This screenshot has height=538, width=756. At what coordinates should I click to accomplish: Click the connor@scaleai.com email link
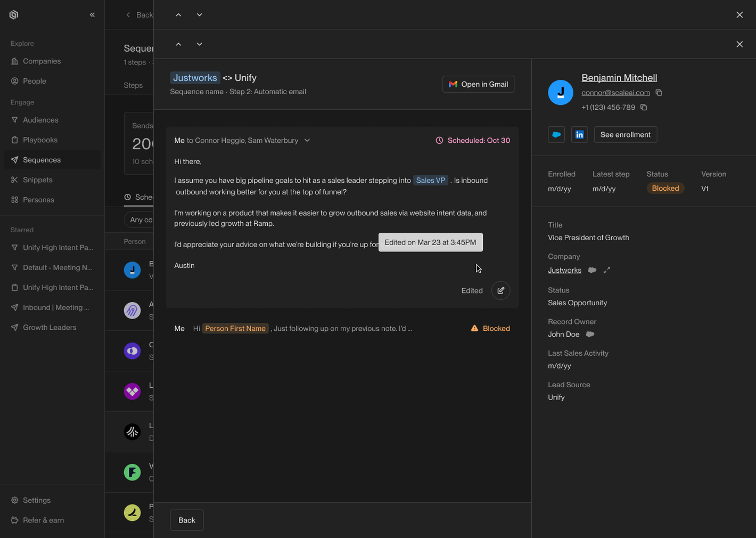(x=615, y=93)
